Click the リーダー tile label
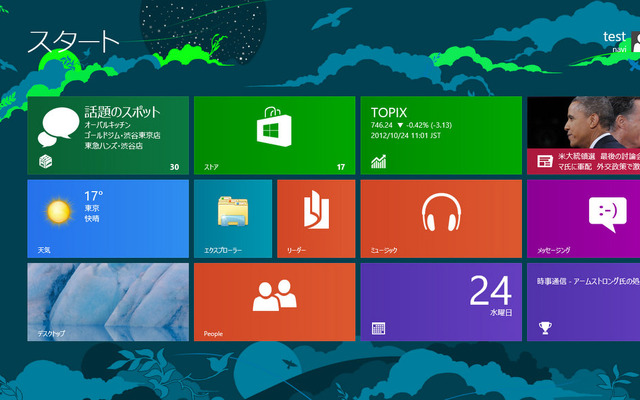The width and height of the screenshot is (640, 400). point(296,250)
